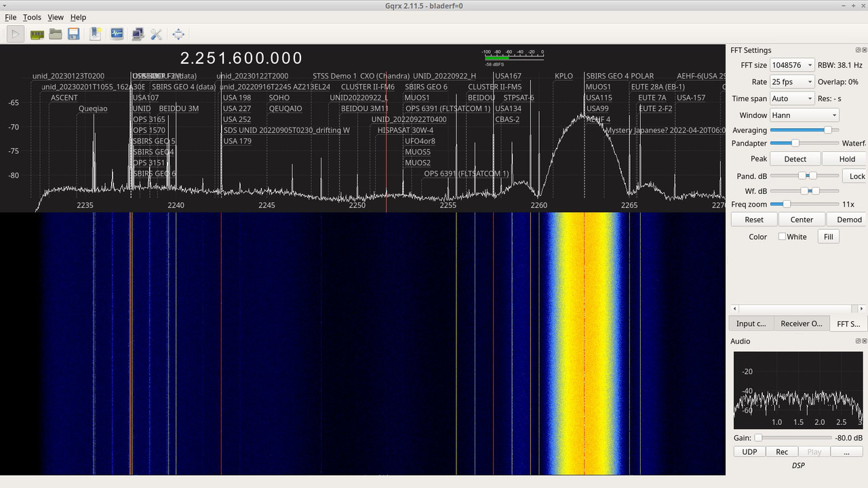Click the audio Rec button
The image size is (868, 488).
click(782, 452)
